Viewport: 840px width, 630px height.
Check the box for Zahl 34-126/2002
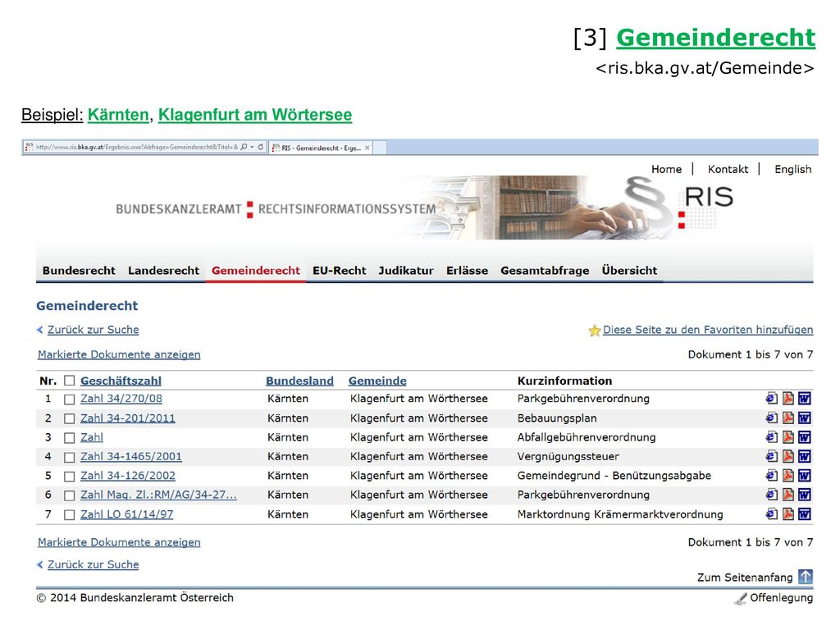point(69,477)
